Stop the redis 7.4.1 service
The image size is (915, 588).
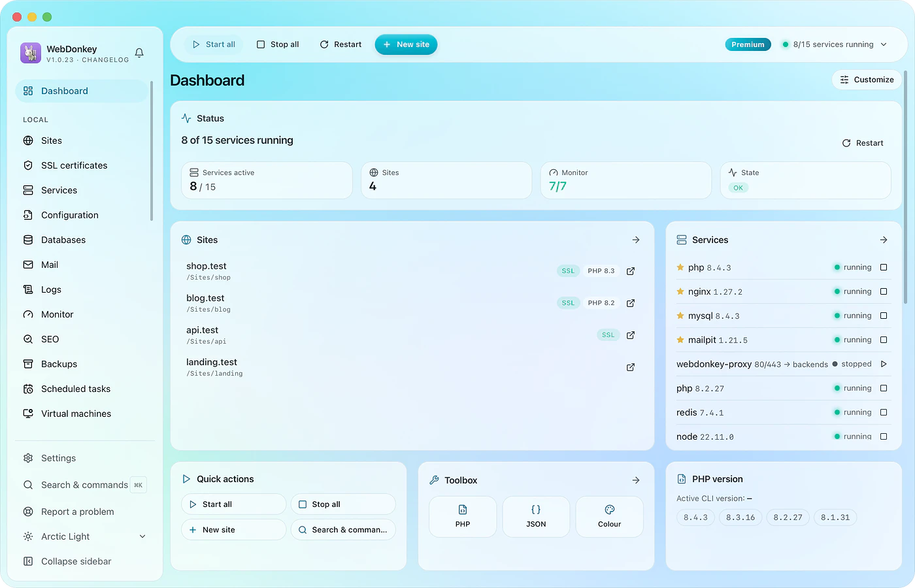(x=884, y=412)
